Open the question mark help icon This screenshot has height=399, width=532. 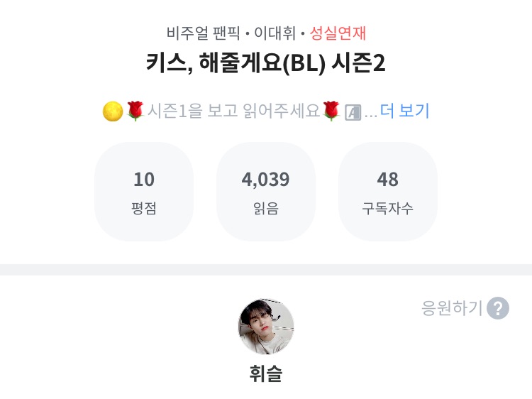click(498, 308)
